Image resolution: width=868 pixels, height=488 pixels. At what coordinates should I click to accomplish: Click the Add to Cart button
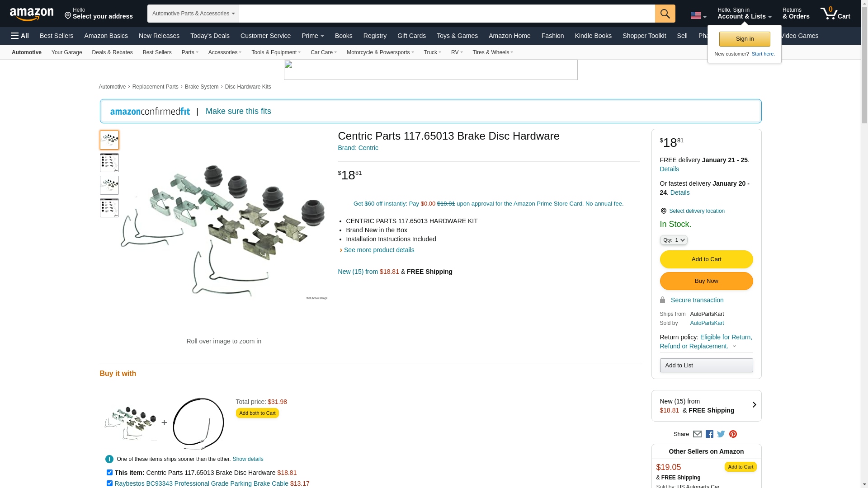coord(706,259)
